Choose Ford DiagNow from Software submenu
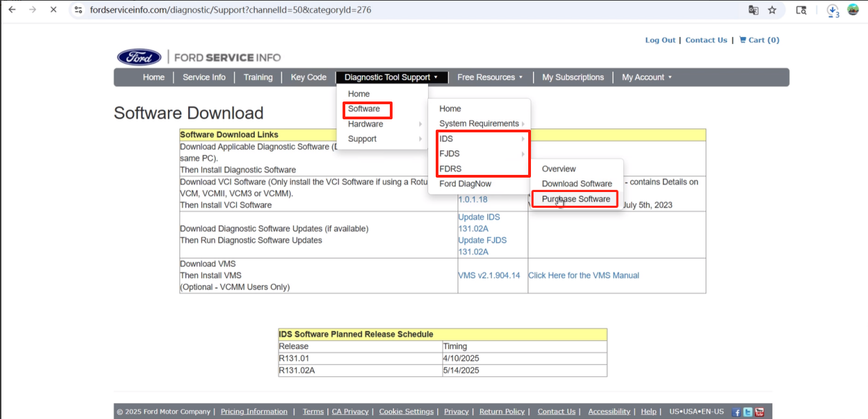Screen dimensions: 868x419 coord(465,184)
